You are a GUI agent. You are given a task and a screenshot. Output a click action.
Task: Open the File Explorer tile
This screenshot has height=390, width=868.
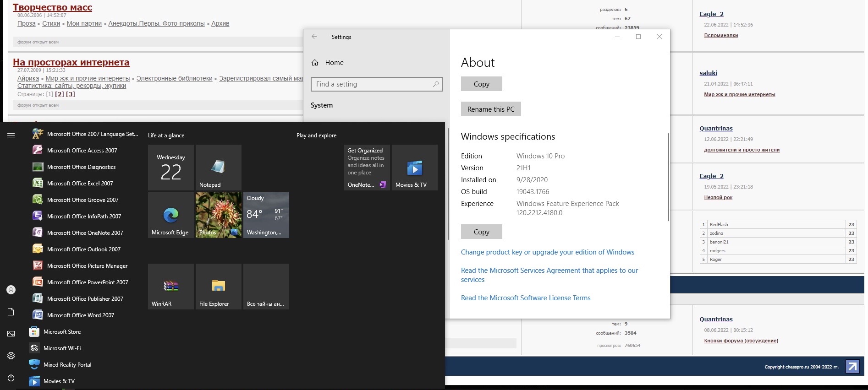tap(218, 287)
